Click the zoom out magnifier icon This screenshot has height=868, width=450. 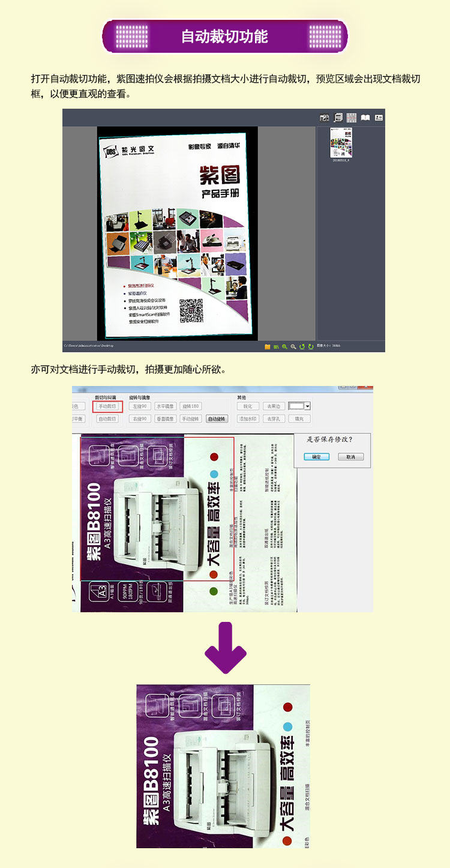pos(293,346)
